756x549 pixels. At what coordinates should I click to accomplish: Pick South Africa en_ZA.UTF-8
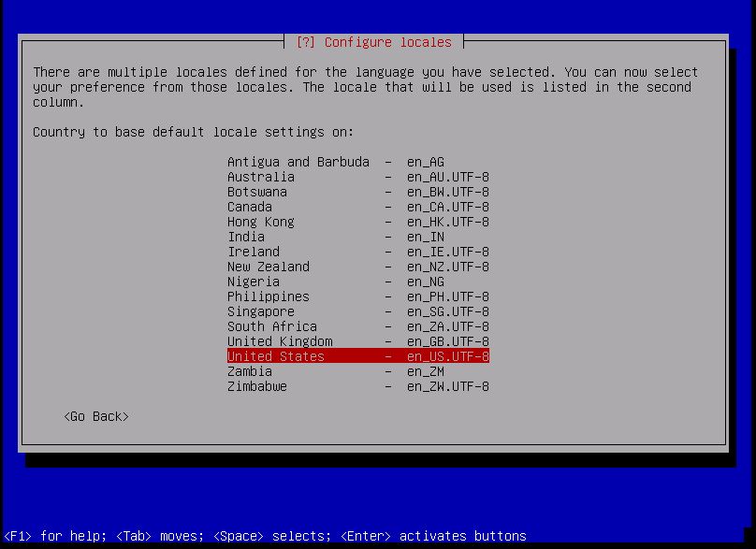tap(357, 326)
